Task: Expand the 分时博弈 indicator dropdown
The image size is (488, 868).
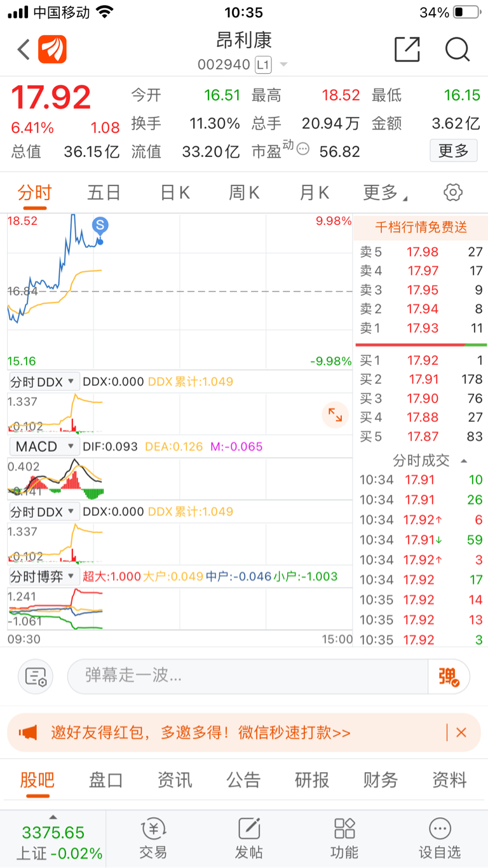Action: tap(44, 576)
